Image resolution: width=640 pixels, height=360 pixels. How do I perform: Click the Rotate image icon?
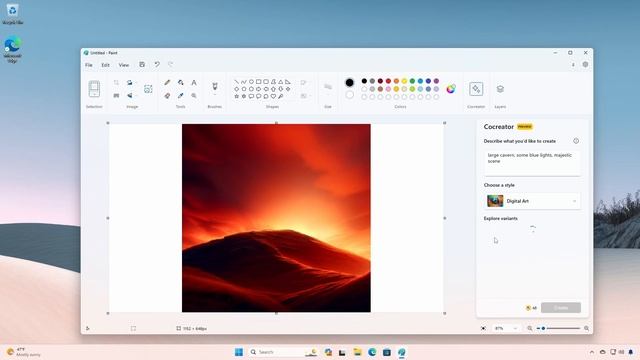[130, 82]
